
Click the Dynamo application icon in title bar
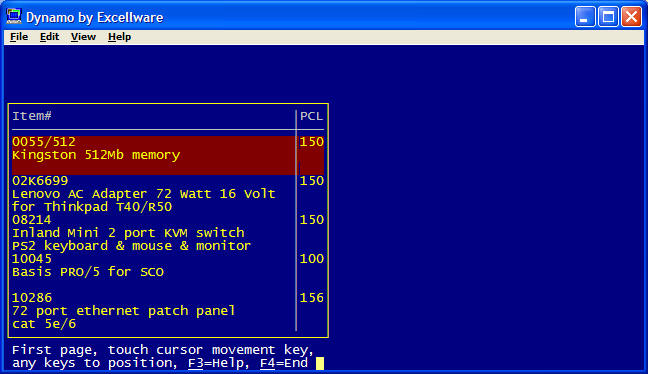(x=14, y=17)
